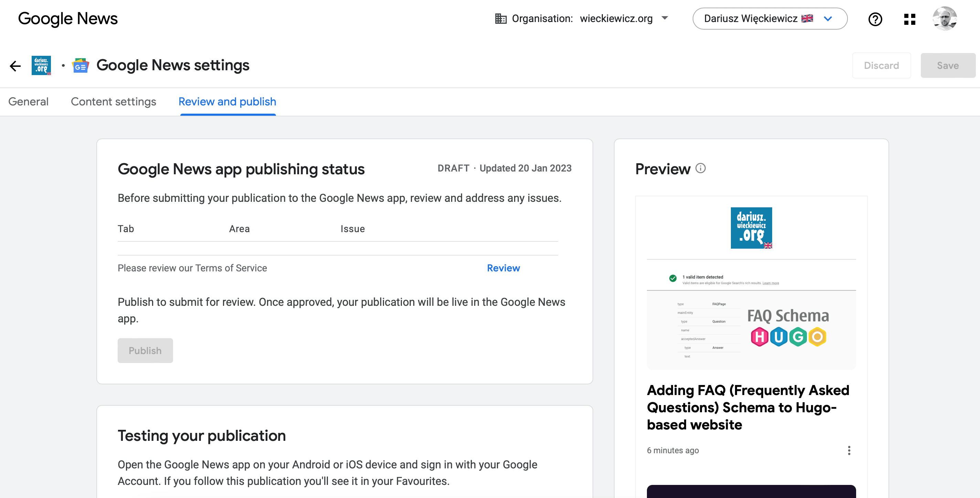
Task: Expand the Organisation wieckiewicz.org dropdown
Action: [x=582, y=18]
